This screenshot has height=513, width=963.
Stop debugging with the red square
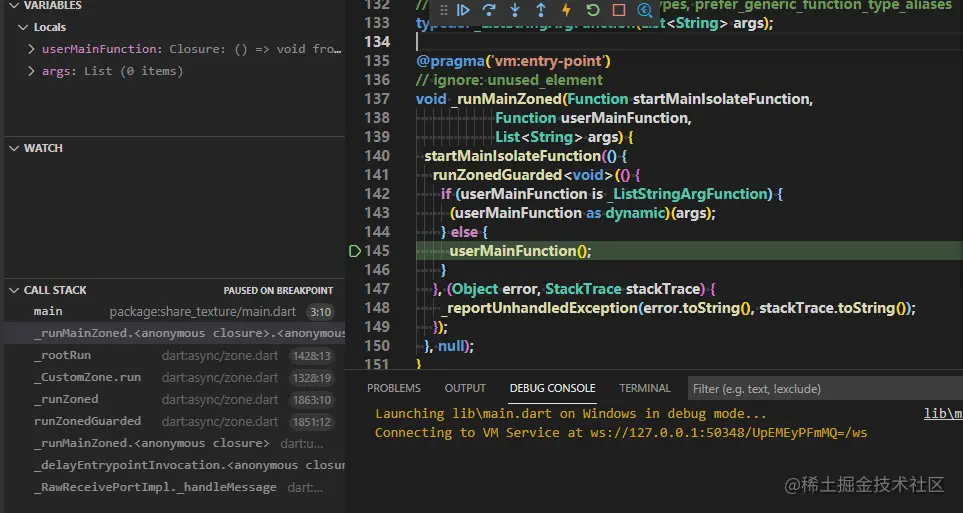(618, 10)
